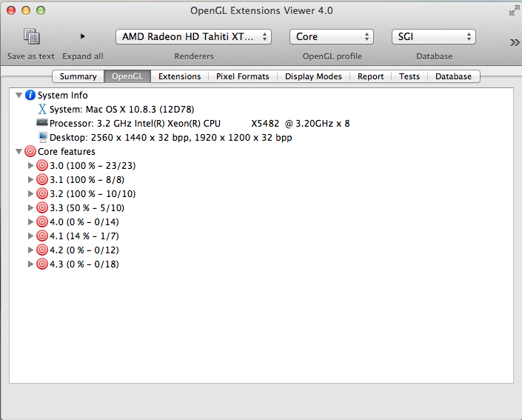The width and height of the screenshot is (522, 420).
Task: Click the toolbar overflow chevron
Action: click(x=515, y=42)
